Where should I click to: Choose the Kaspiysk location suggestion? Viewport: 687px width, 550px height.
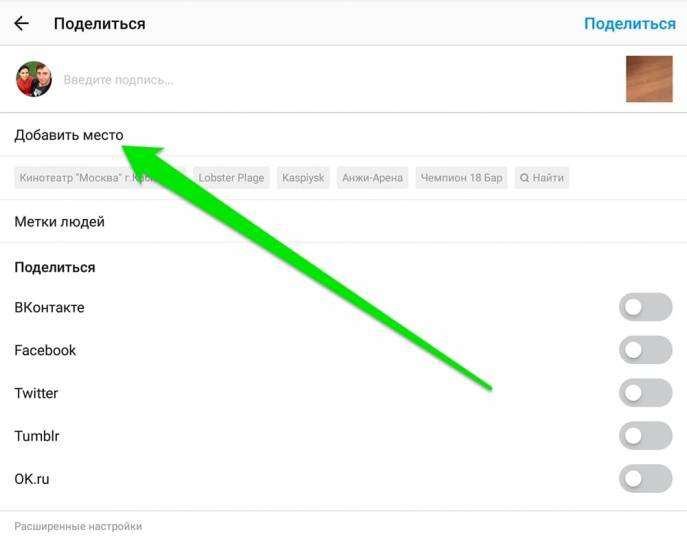click(303, 178)
